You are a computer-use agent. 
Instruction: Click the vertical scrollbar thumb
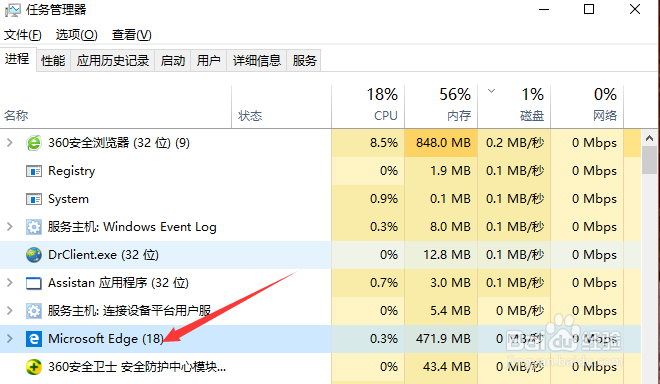(x=649, y=160)
